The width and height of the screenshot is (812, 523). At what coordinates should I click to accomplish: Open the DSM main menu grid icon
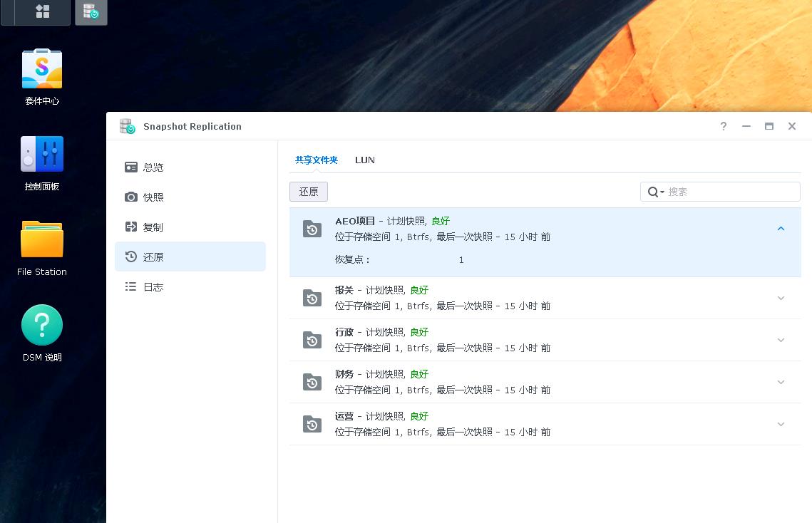point(43,11)
